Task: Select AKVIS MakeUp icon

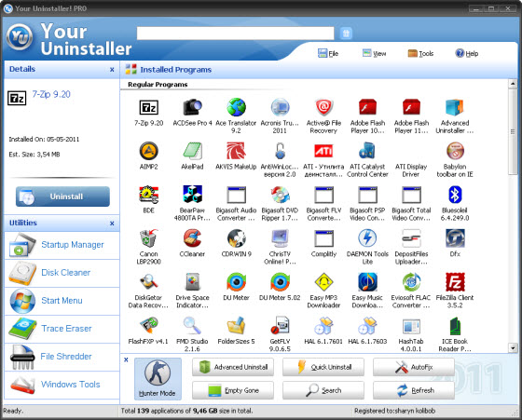Action: tap(236, 151)
